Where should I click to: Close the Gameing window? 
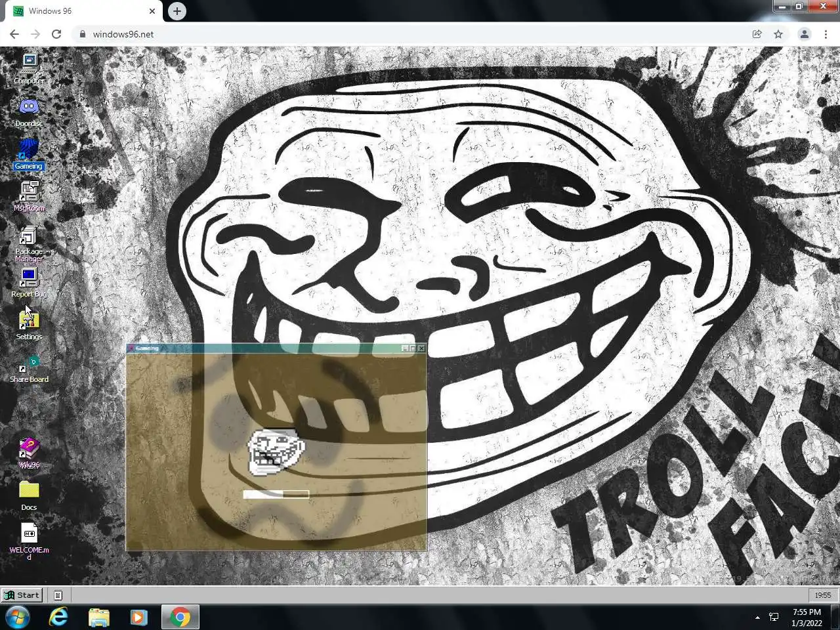click(x=421, y=348)
